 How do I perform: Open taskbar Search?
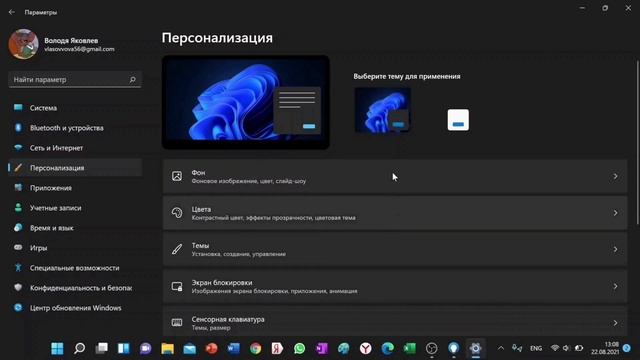[x=79, y=348]
